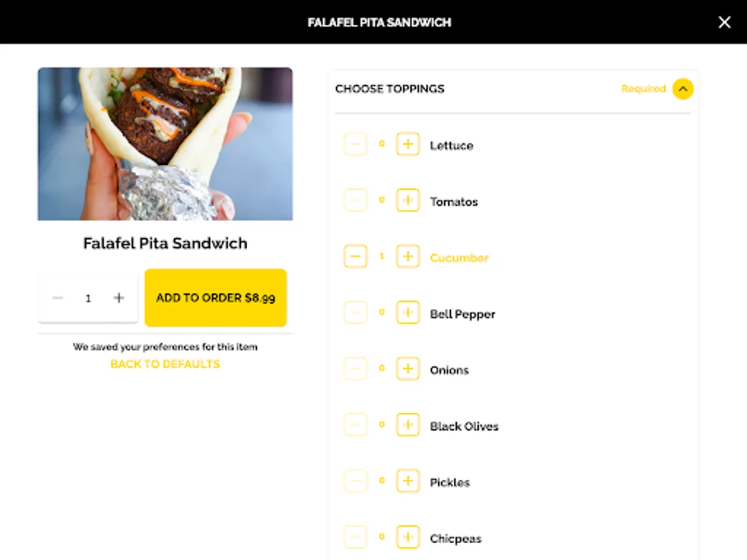
Task: Select the Falafel Pita Sandwich title text
Action: 164,243
